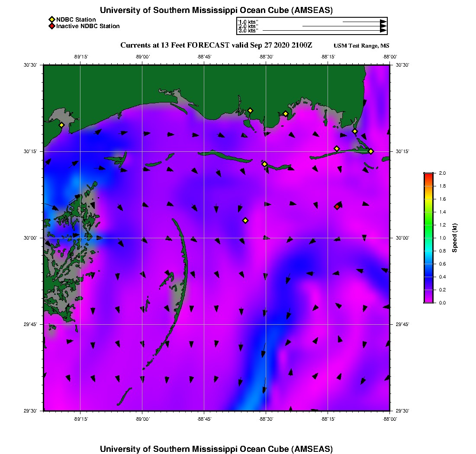476x454 pixels.
Task: Click the 1.0 kts scale arrow label
Action: click(248, 22)
